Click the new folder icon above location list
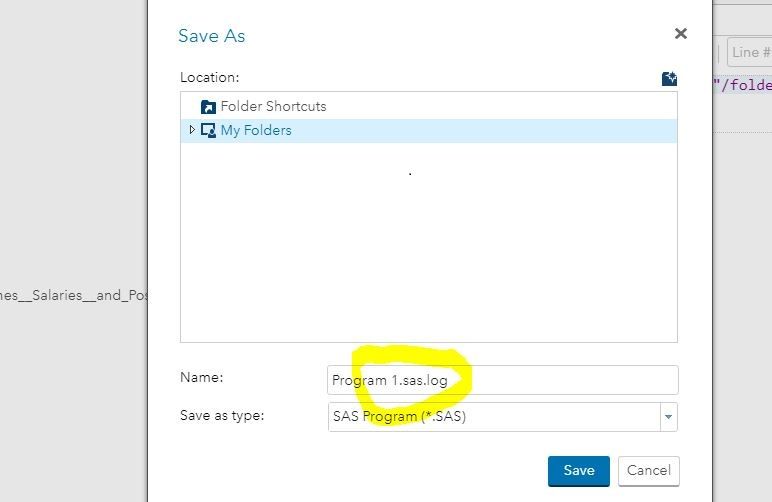 click(x=669, y=78)
